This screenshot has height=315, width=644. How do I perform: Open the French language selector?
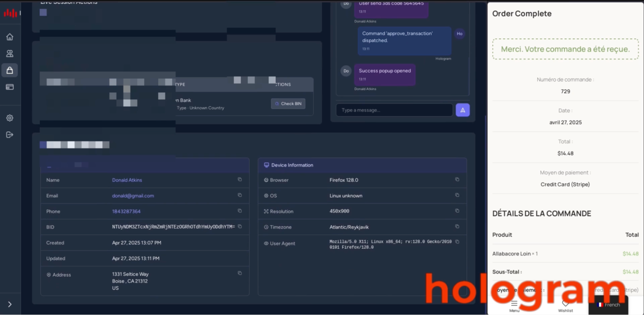coord(608,305)
